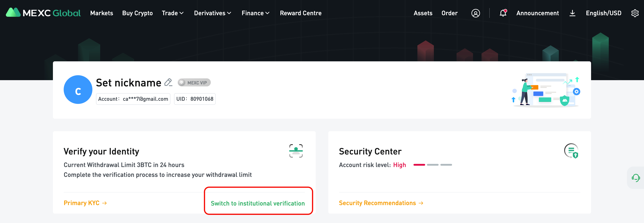Open the notifications bell
The image size is (644, 223).
point(503,13)
